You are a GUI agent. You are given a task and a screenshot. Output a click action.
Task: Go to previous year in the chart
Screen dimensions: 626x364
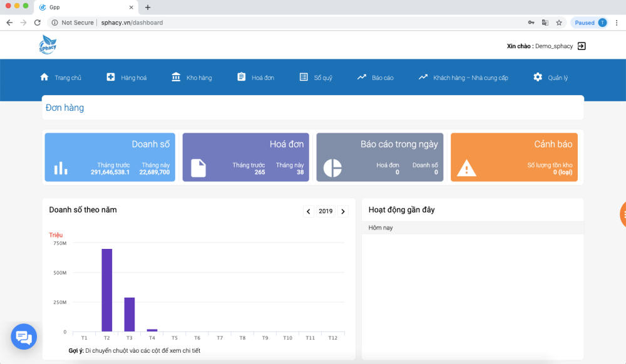point(309,211)
